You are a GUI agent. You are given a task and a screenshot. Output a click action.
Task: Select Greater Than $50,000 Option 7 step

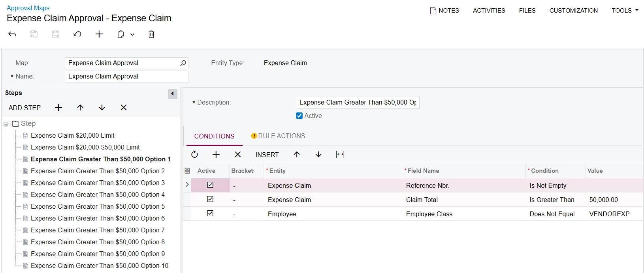[98, 230]
